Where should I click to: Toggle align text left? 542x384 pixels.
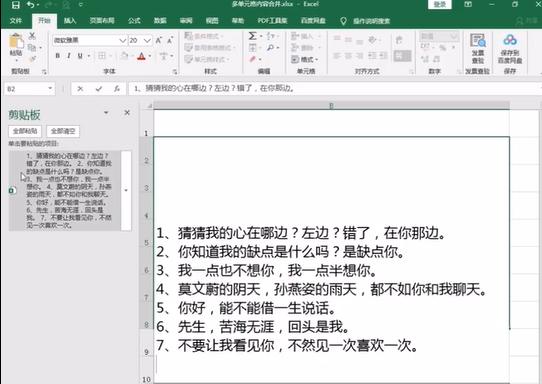tap(337, 56)
